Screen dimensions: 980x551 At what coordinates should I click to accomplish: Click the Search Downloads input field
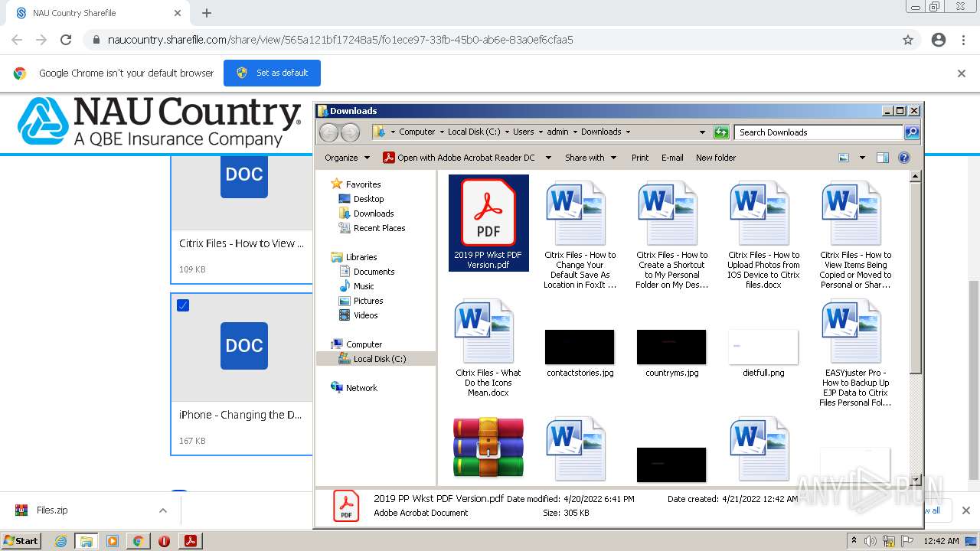[818, 132]
